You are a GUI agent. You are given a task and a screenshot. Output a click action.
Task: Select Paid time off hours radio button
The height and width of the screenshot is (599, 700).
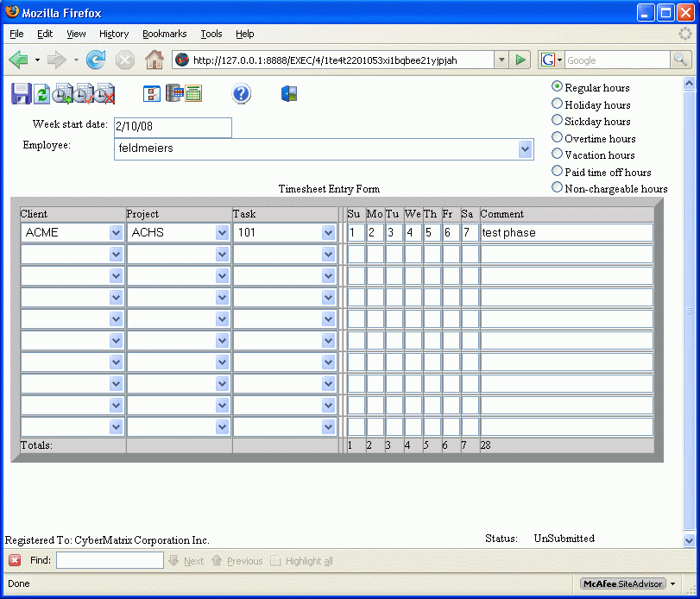[557, 171]
